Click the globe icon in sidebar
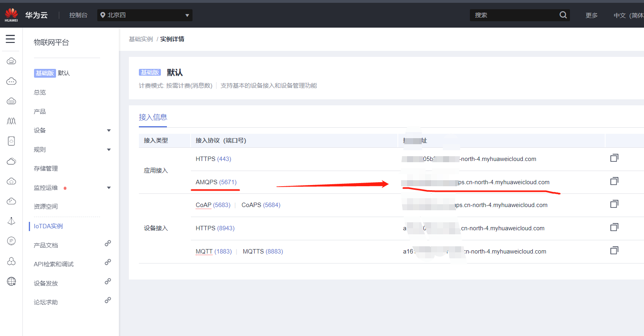 point(11,282)
